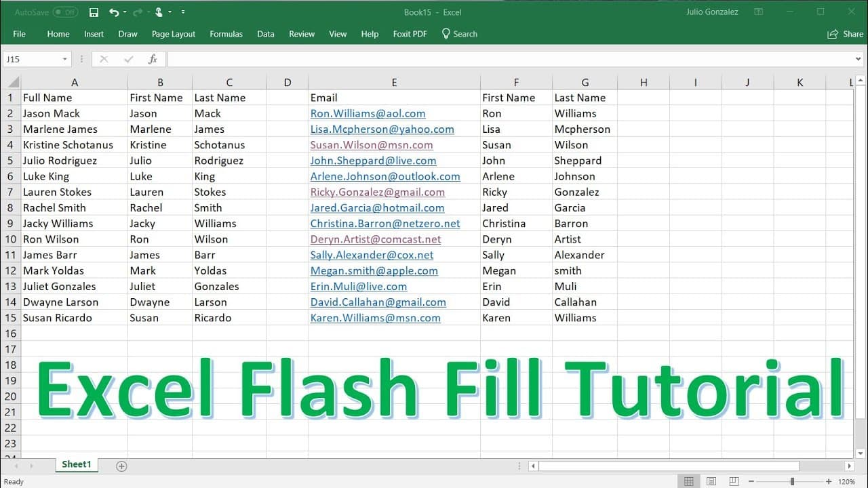The width and height of the screenshot is (868, 488).
Task: Open the Page Layout tab
Action: (174, 34)
